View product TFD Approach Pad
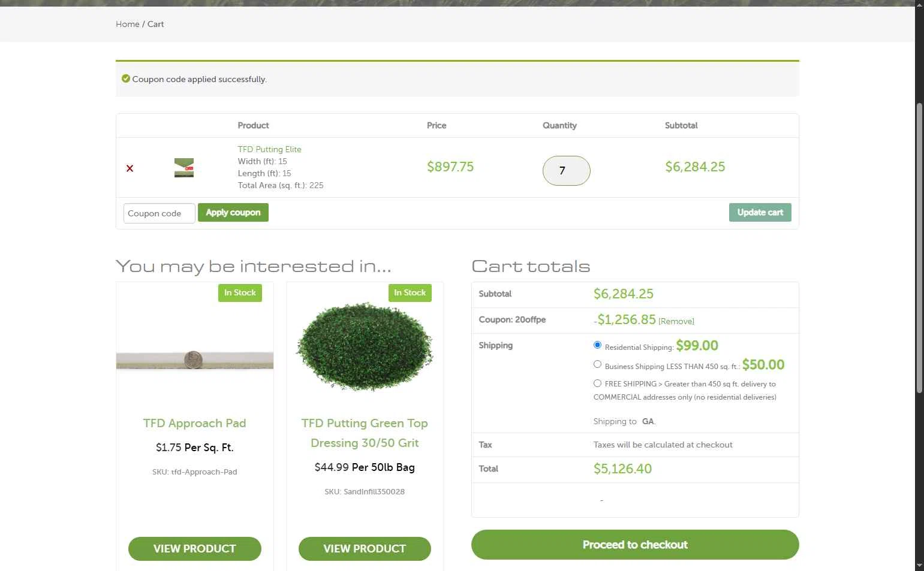Image resolution: width=924 pixels, height=571 pixels. click(194, 549)
